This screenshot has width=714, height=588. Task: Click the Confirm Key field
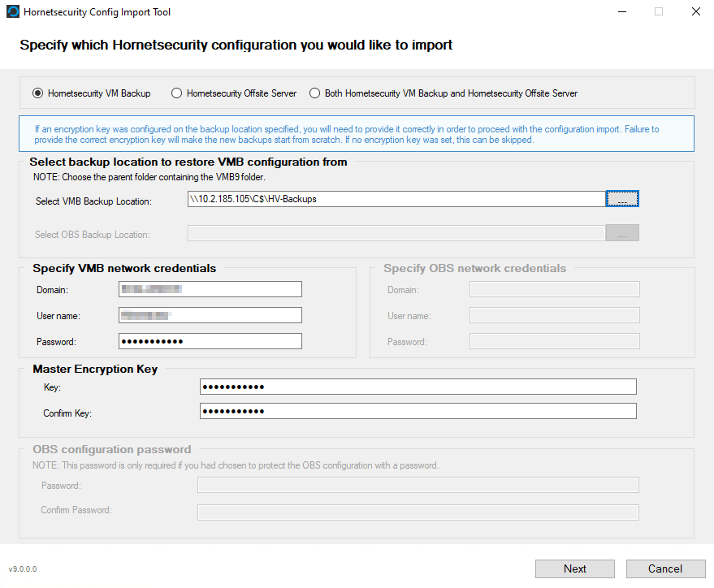click(418, 412)
